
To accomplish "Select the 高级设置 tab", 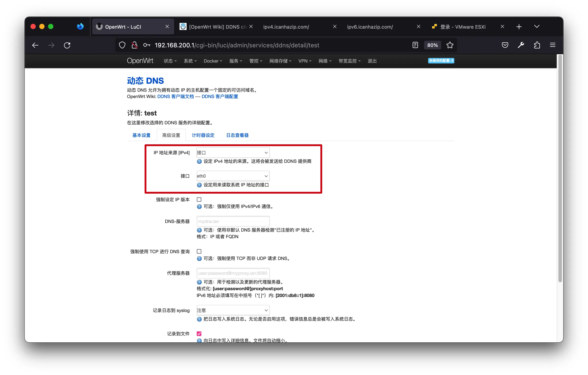I will point(171,135).
